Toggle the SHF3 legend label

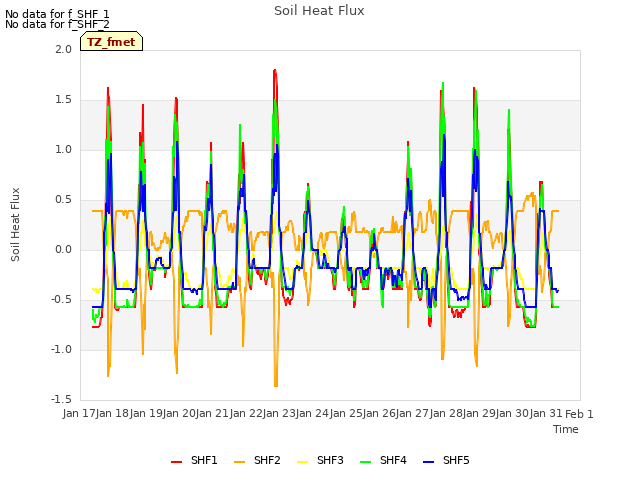pos(330,460)
